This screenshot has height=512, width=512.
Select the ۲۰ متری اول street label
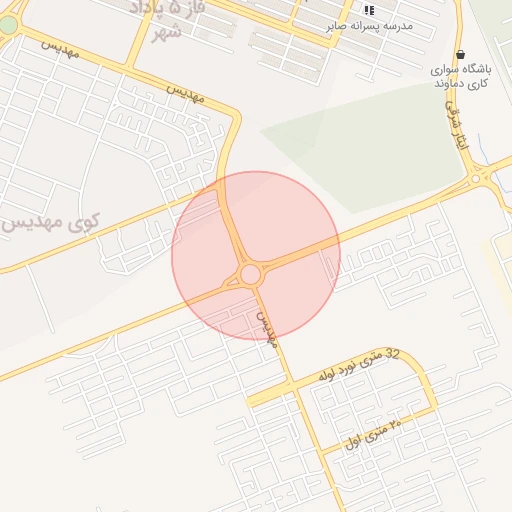[x=373, y=434]
